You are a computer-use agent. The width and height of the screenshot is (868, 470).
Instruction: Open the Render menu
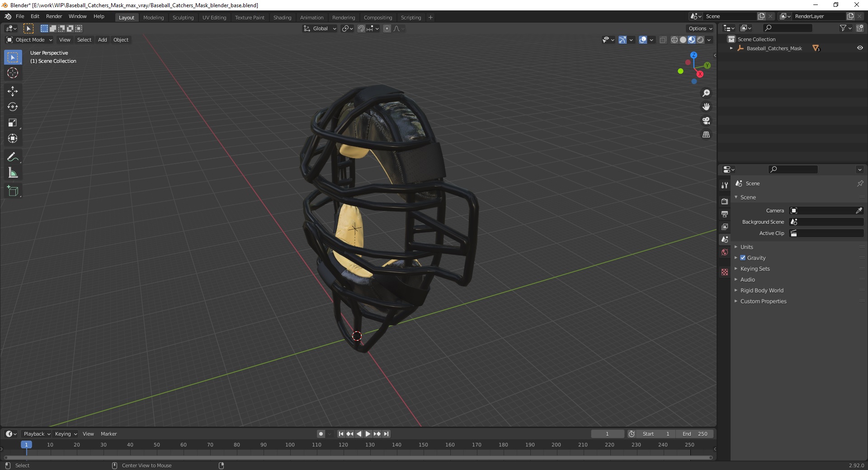(x=54, y=16)
